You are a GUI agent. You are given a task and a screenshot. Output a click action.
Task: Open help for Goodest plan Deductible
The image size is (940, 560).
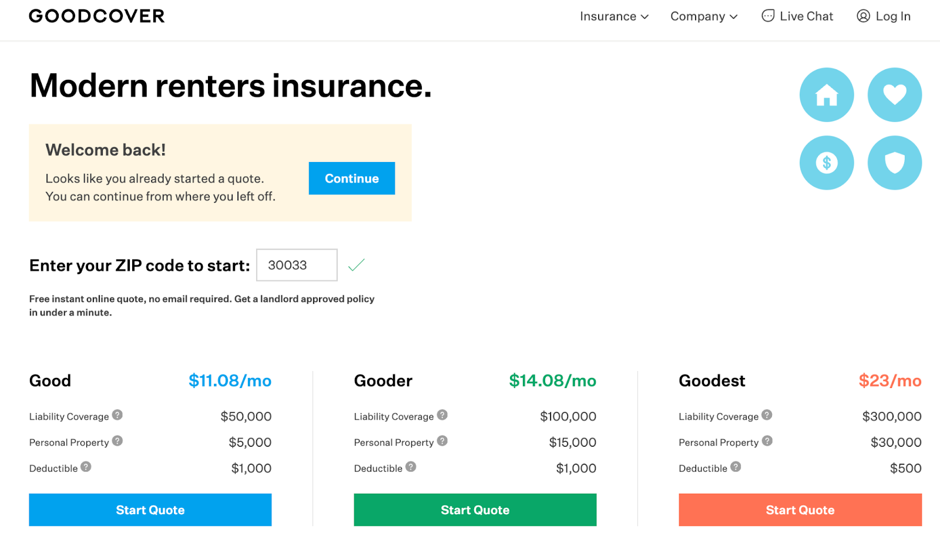(x=736, y=467)
